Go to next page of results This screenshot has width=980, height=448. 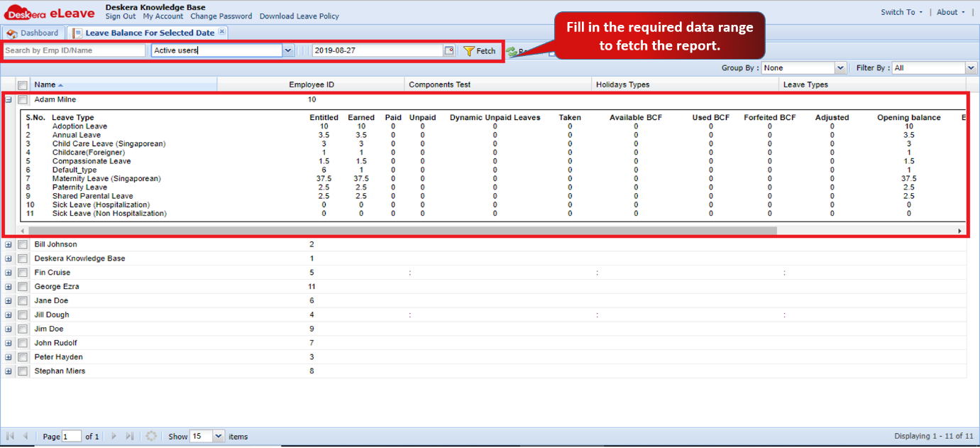coord(114,436)
